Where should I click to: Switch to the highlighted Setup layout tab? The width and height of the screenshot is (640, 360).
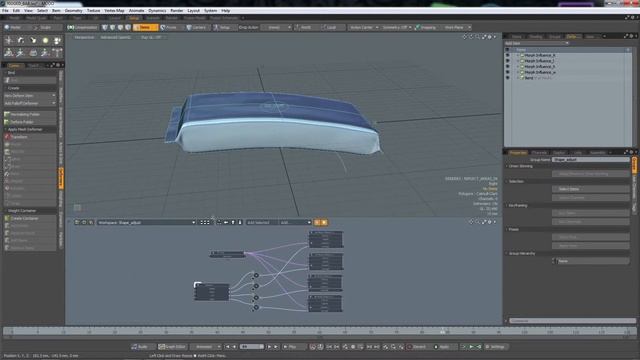click(x=134, y=18)
